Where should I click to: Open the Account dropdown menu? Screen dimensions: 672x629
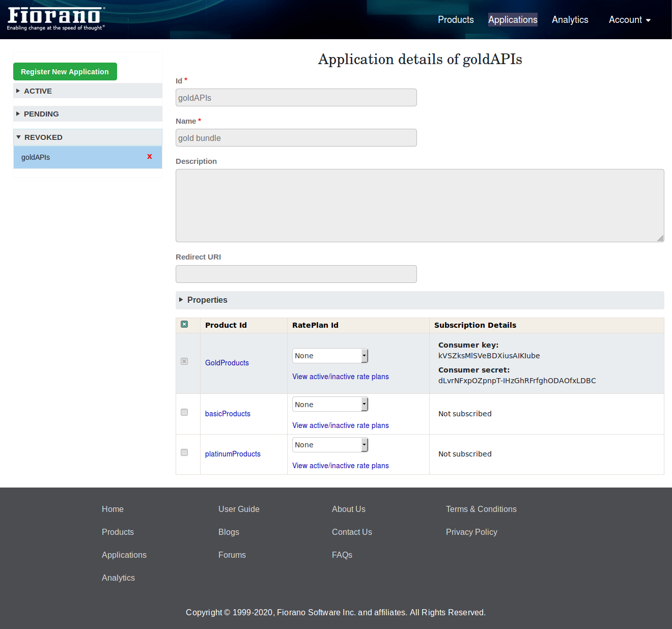pos(630,20)
